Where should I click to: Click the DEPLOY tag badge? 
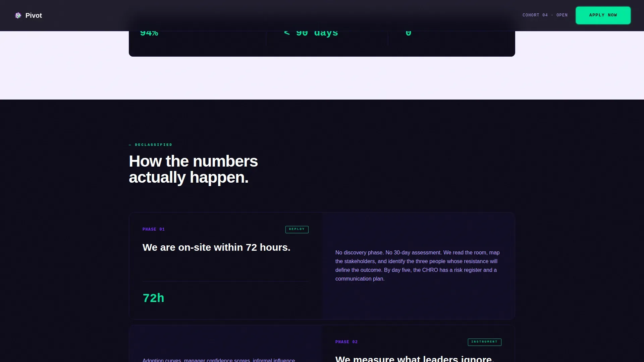(x=297, y=229)
